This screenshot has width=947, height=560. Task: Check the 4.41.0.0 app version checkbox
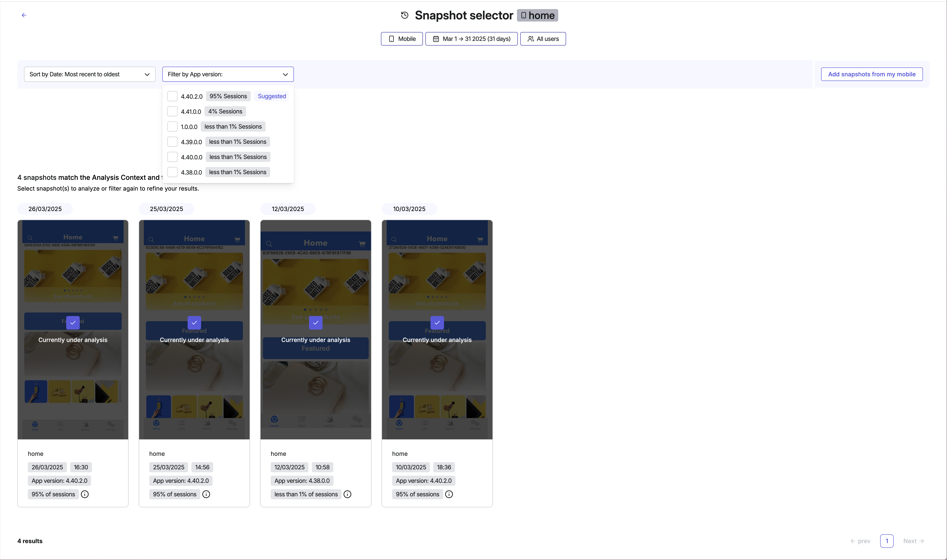(172, 111)
